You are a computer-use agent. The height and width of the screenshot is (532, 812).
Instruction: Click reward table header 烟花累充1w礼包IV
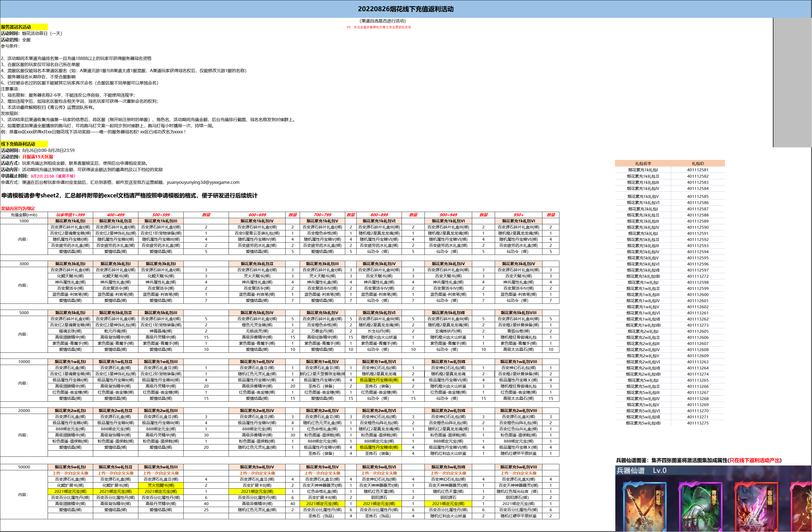coord(257,362)
